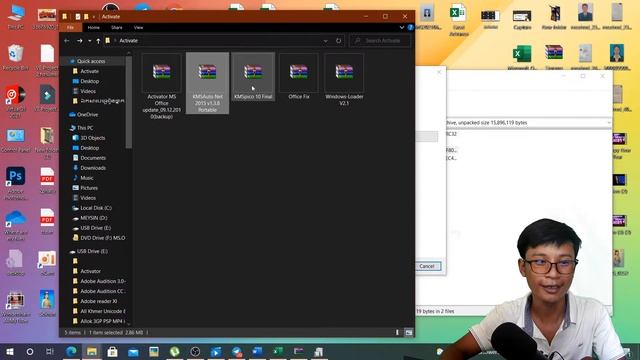Launch Microsoft Edge from the taskbar

point(71,351)
